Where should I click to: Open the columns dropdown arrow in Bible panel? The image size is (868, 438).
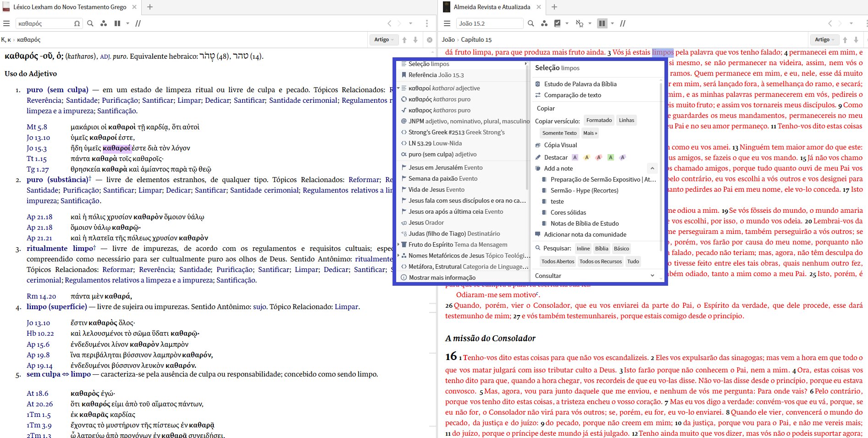click(612, 23)
